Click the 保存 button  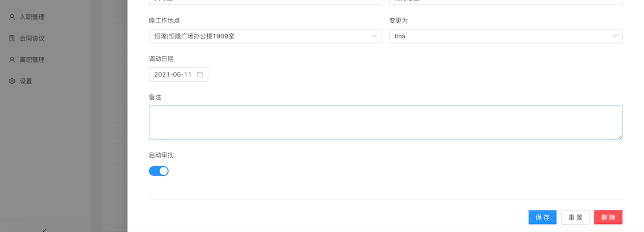tap(542, 217)
